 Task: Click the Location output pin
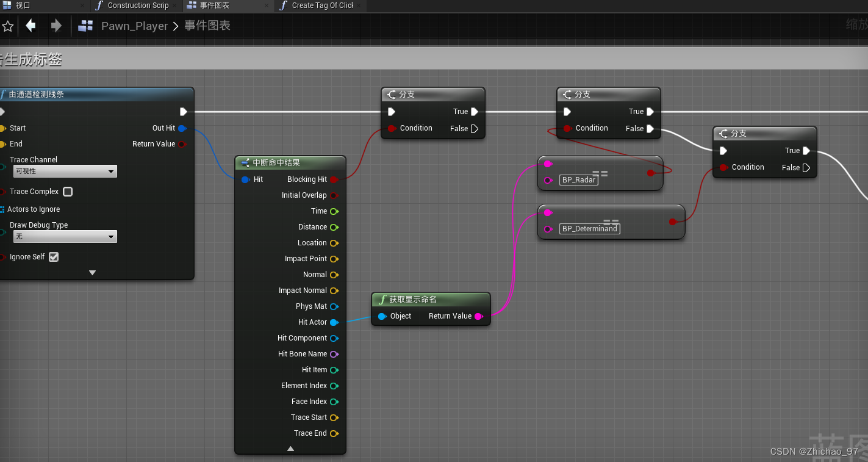pyautogui.click(x=334, y=243)
